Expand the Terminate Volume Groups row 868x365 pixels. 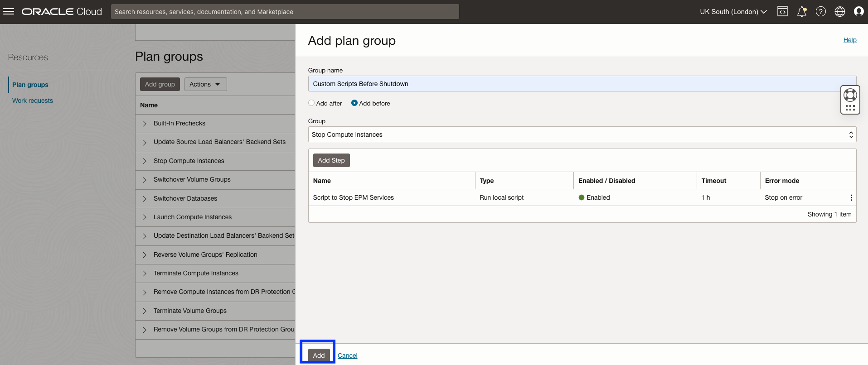pyautogui.click(x=145, y=311)
